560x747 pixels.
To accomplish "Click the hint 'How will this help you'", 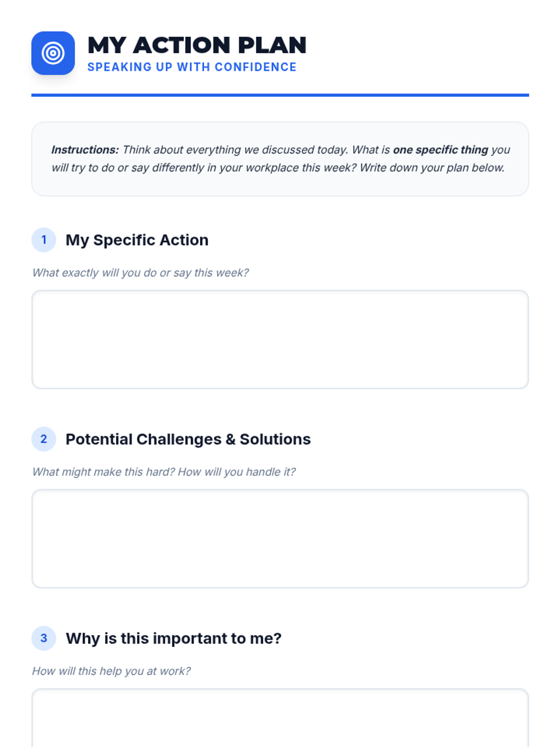I will [x=112, y=671].
